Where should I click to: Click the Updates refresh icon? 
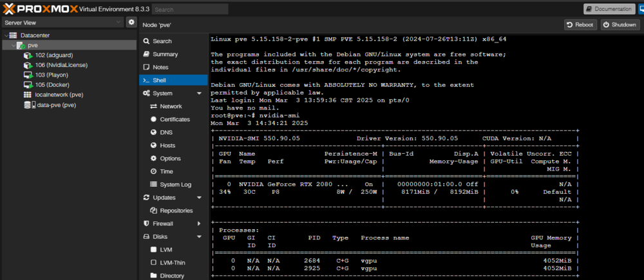point(146,198)
